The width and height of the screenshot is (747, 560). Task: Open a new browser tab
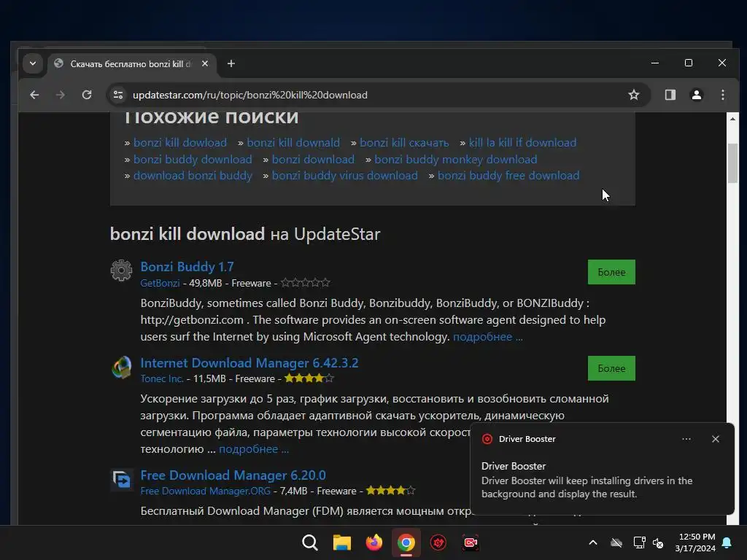pos(231,63)
